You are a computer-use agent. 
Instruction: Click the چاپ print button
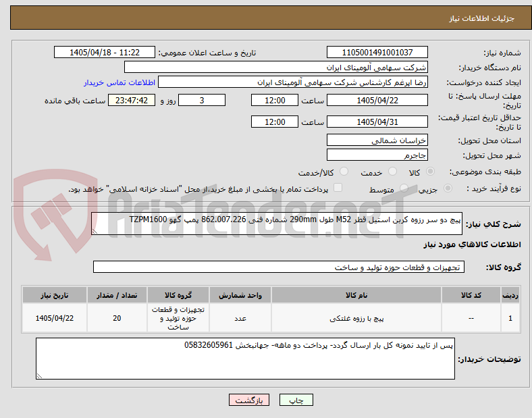coord(296,400)
